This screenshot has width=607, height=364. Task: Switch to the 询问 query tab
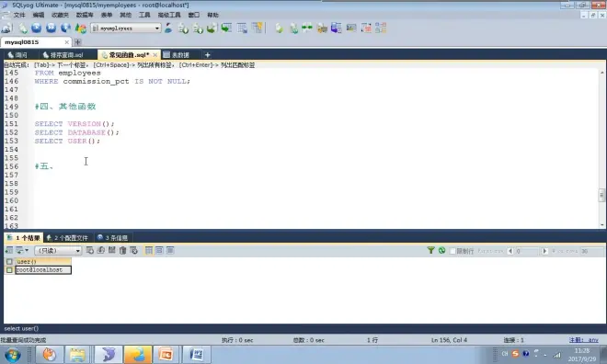click(17, 55)
